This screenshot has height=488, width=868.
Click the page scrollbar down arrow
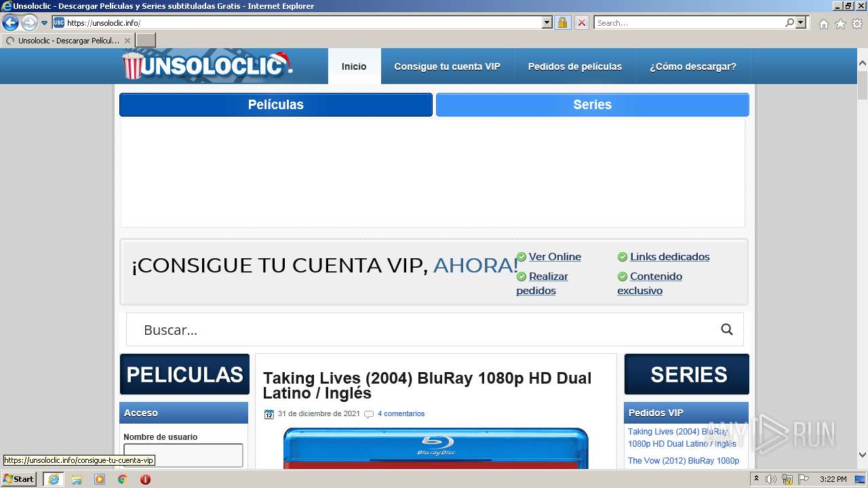862,455
